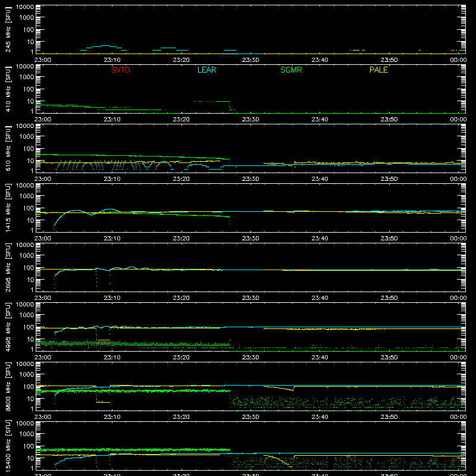Image resolution: width=476 pixels, height=476 pixels.
Task: Click the green SGMR station legend label
Action: [x=291, y=70]
